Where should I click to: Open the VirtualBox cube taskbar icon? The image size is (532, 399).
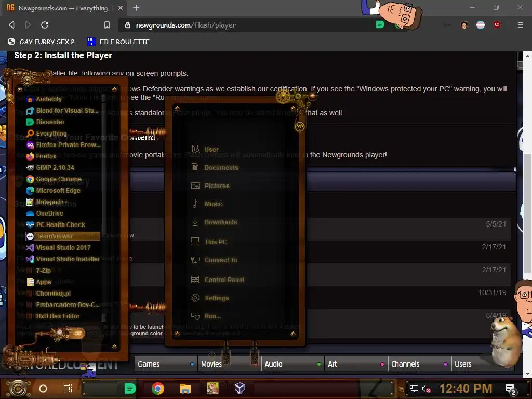(240, 389)
